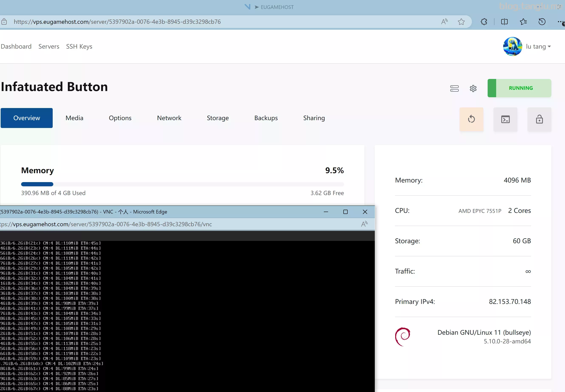Open browser history clock icon
This screenshot has height=392, width=565.
pyautogui.click(x=542, y=22)
